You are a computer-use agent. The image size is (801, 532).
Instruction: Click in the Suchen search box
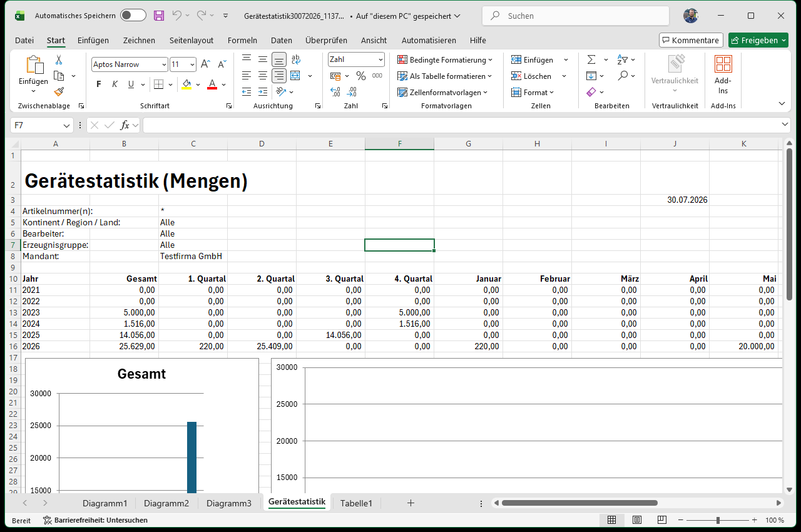576,16
